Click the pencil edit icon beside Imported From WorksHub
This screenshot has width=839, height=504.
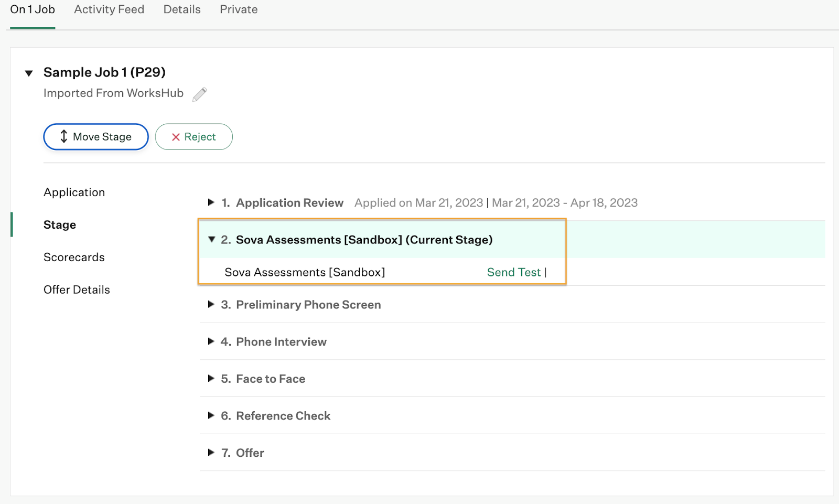[200, 94]
